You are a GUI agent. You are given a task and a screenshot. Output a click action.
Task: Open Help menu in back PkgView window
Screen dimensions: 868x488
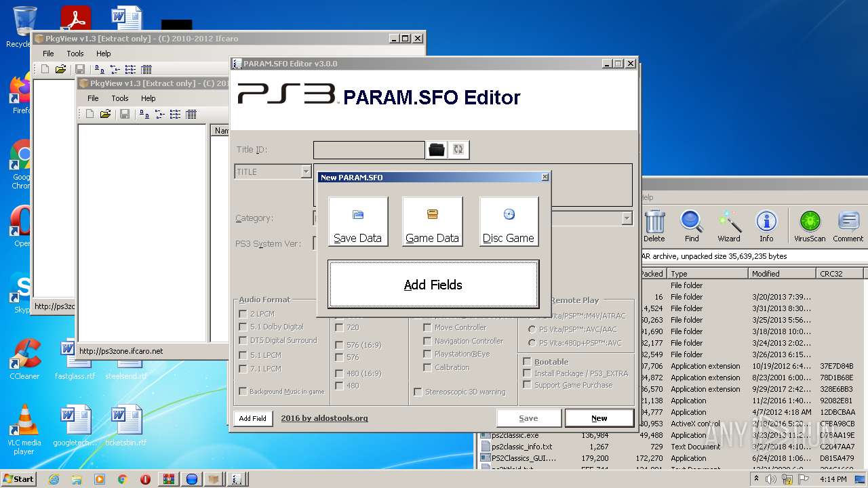pos(103,54)
